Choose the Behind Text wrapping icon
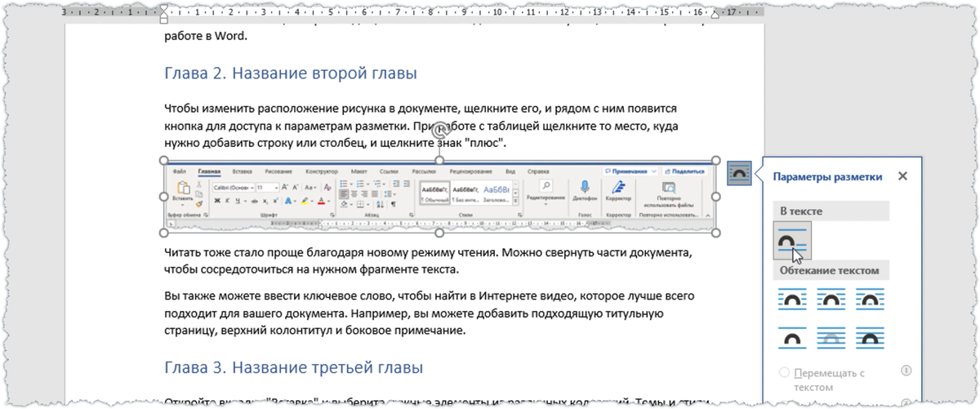The width and height of the screenshot is (980, 409). click(831, 337)
